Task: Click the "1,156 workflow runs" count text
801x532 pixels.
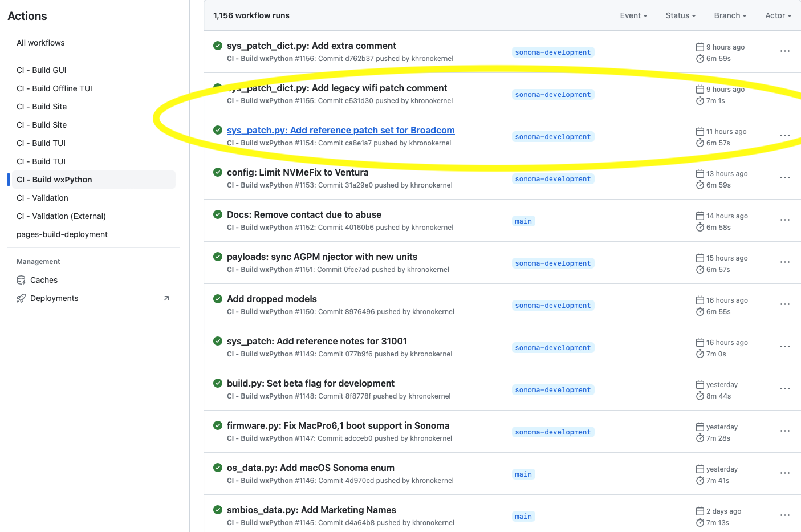Action: pyautogui.click(x=251, y=15)
